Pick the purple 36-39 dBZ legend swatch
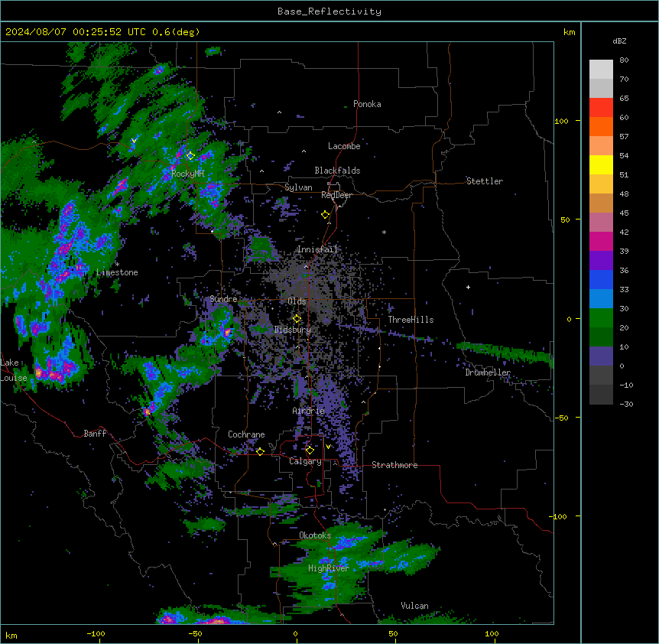659x644 pixels. click(x=601, y=261)
